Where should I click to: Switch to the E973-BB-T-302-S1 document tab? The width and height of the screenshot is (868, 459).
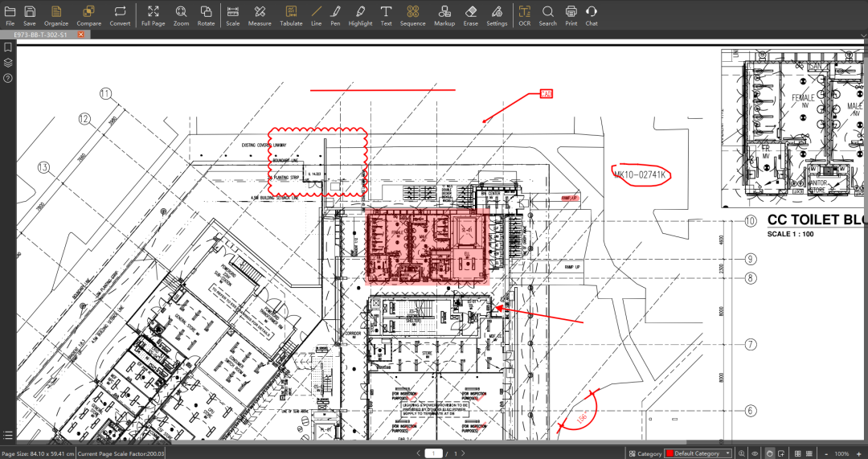coord(40,35)
